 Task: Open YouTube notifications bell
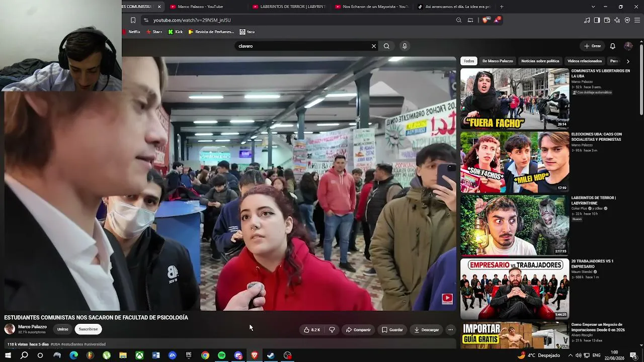[612, 46]
